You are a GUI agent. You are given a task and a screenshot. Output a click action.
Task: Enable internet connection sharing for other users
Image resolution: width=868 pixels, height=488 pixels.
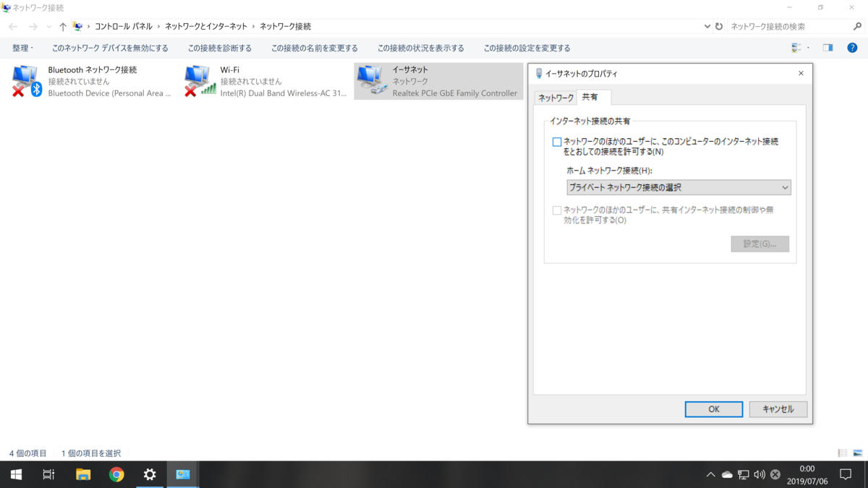(x=556, y=142)
